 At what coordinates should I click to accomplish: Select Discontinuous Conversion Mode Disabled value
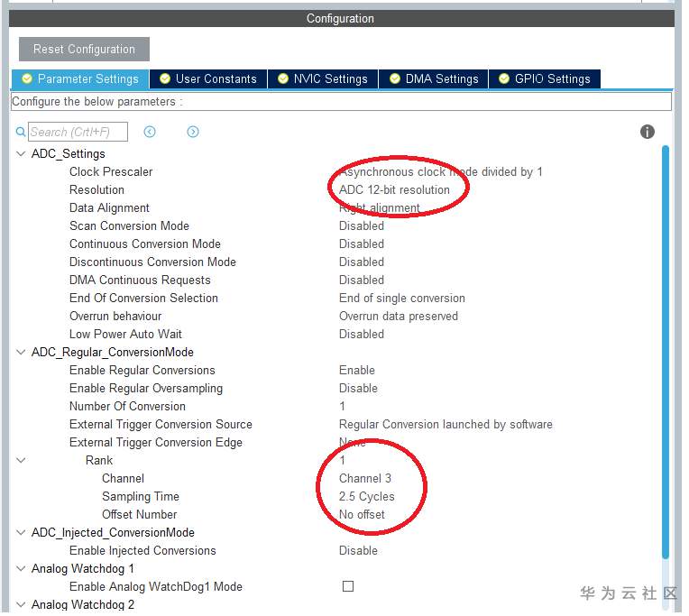(362, 262)
